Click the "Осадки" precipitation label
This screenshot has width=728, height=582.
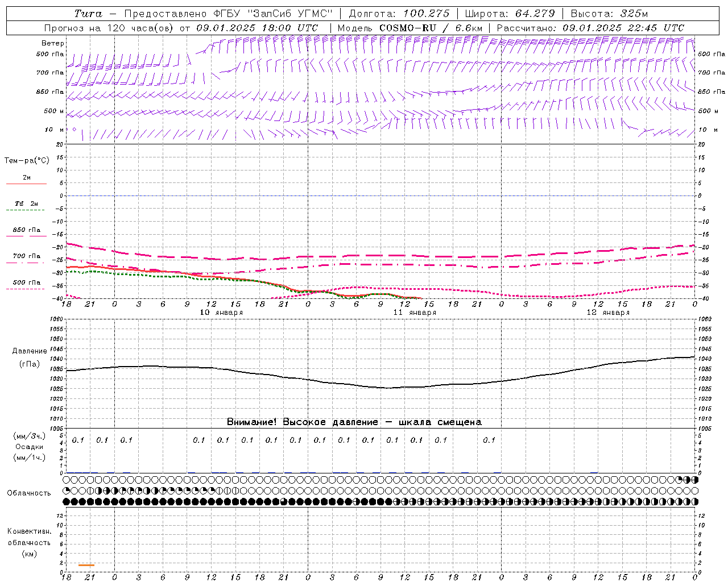pos(30,447)
